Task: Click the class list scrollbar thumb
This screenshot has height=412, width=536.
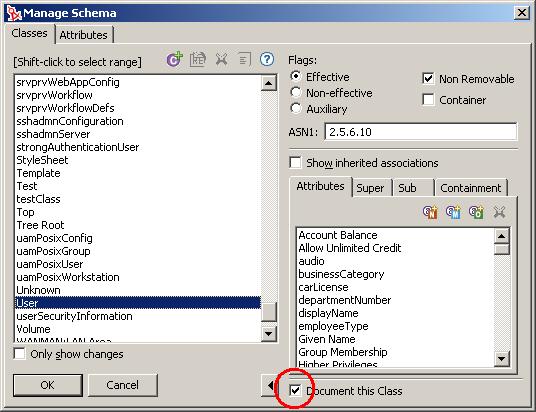Action: [x=269, y=312]
